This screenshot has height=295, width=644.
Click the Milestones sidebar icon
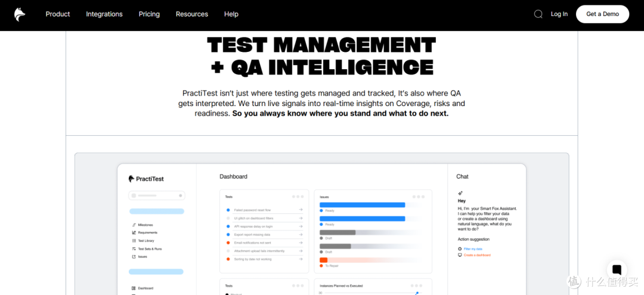[x=134, y=225]
